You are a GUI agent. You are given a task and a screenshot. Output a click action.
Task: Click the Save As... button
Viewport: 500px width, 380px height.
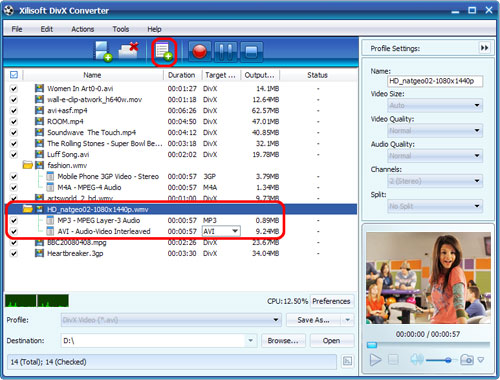[x=313, y=320]
